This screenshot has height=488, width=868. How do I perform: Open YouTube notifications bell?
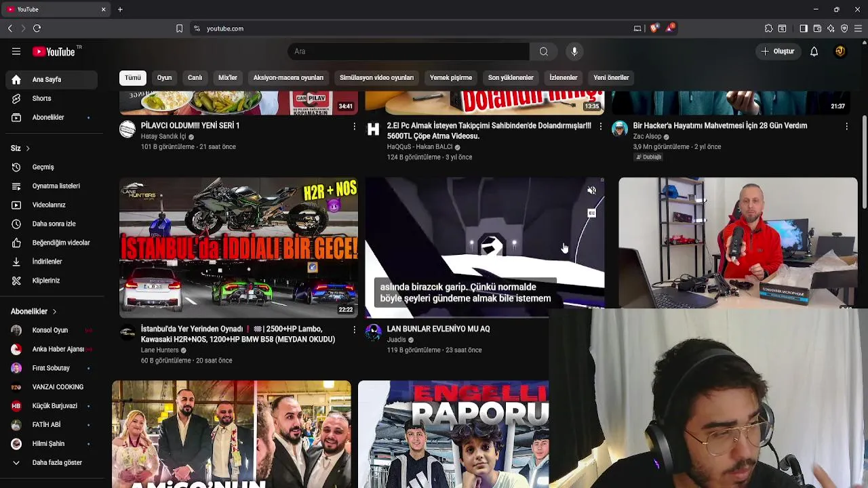coord(814,52)
